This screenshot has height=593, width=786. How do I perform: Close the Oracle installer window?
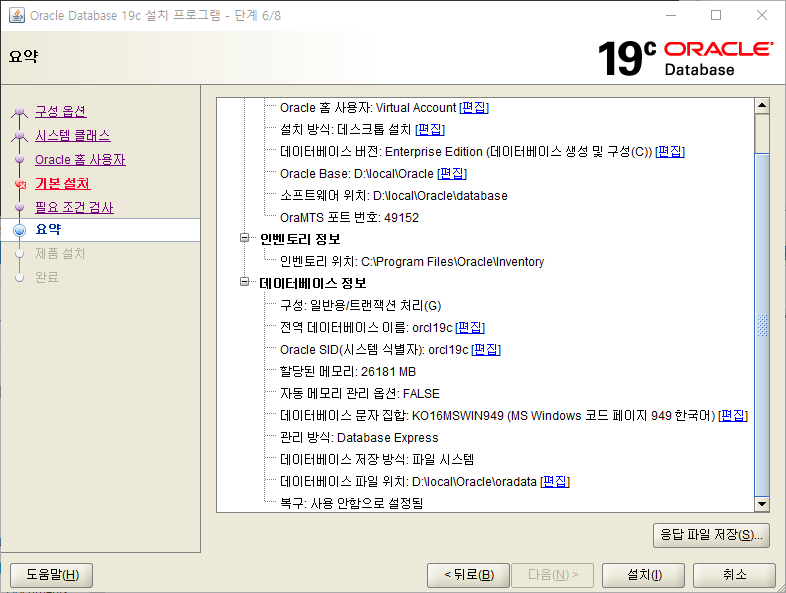click(761, 16)
